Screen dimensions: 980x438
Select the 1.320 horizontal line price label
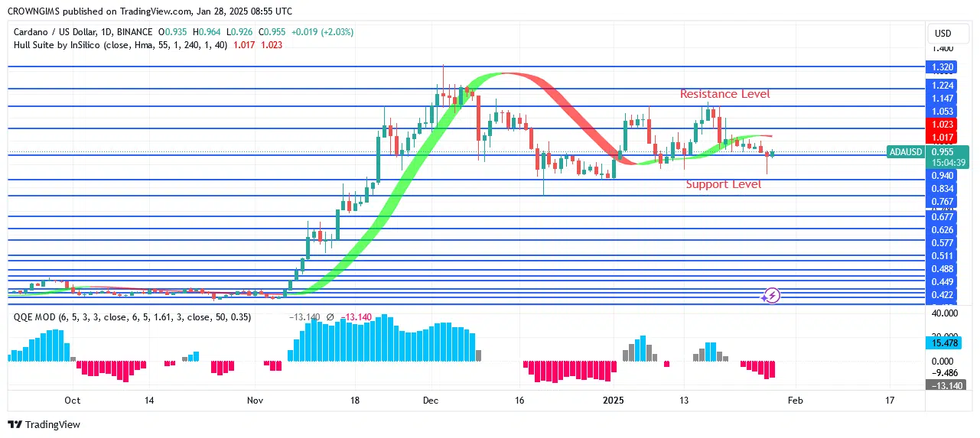(x=942, y=67)
